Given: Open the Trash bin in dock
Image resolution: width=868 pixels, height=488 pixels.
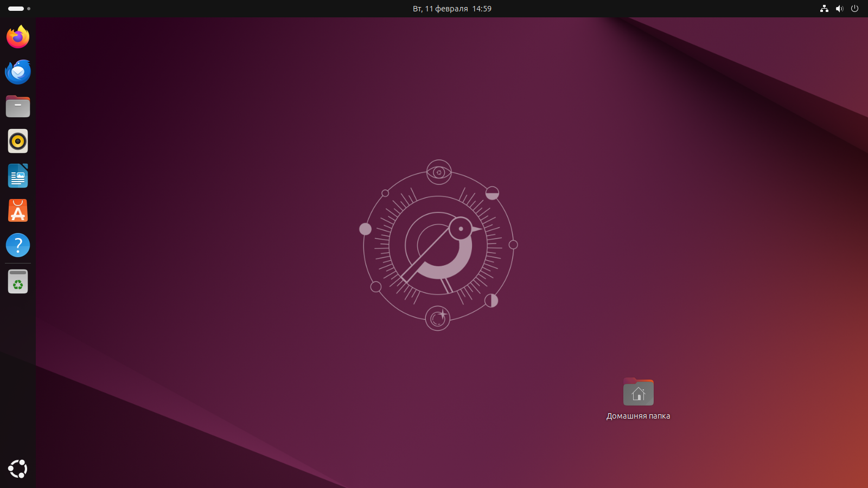Looking at the screenshot, I should point(18,281).
